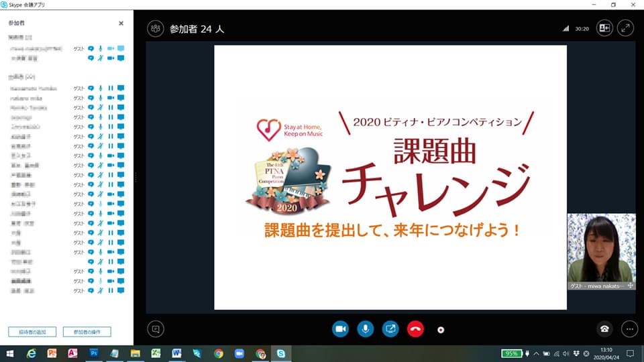Mute the mic in the nakano mika row
This screenshot has height=362, width=644.
(101, 98)
